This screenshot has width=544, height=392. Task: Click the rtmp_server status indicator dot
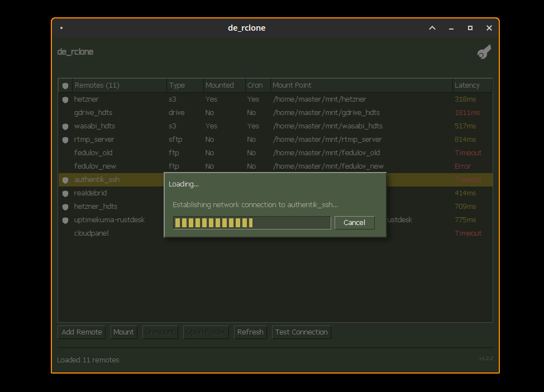tap(65, 140)
